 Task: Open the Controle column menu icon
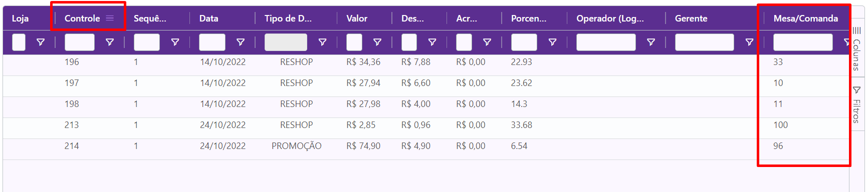point(110,18)
